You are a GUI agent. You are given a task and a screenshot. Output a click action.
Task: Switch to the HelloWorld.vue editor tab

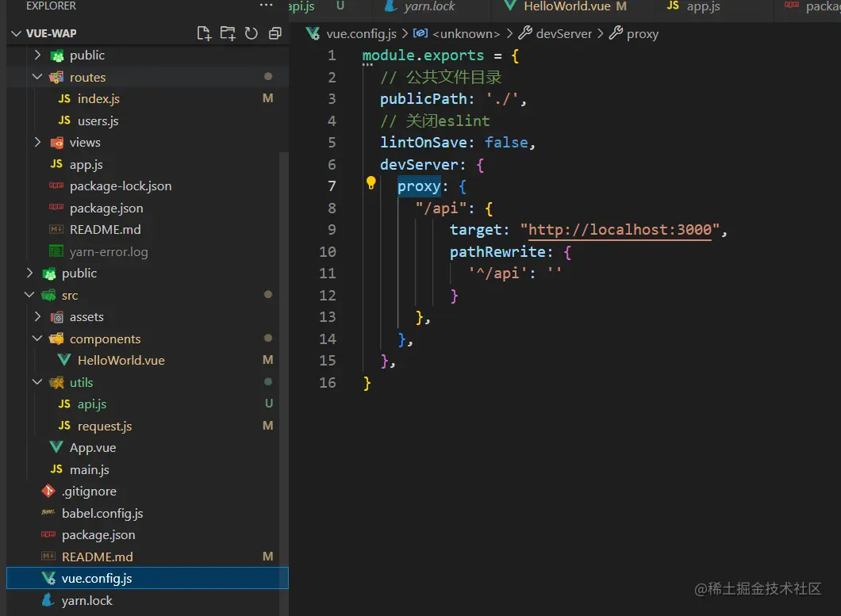coord(566,6)
